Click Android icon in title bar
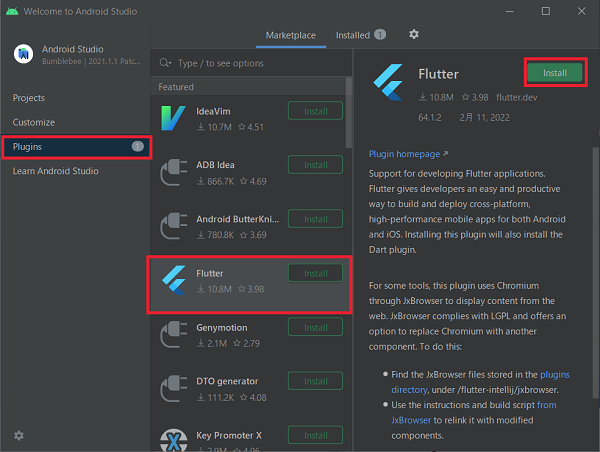This screenshot has height=452, width=600. 12,11
